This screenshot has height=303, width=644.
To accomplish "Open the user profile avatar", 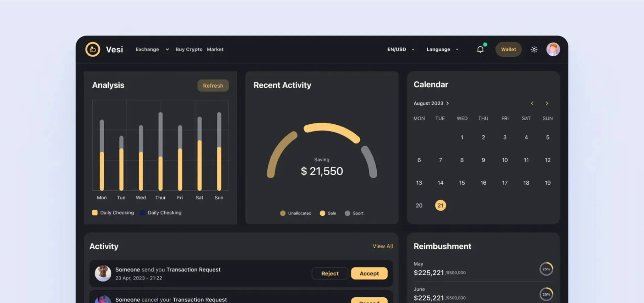I will [x=553, y=49].
